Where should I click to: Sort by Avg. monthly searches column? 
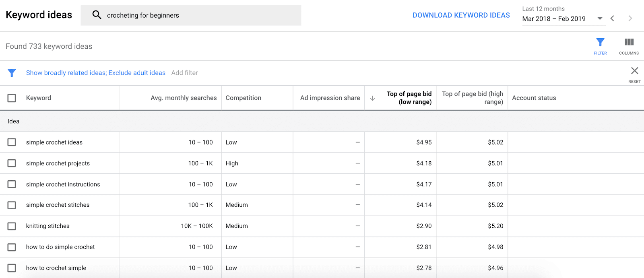(184, 98)
